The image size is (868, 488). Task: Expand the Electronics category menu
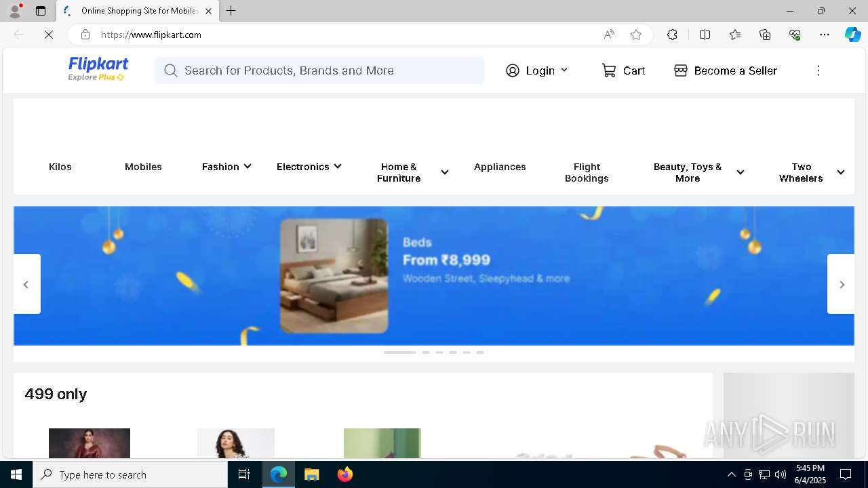point(309,167)
